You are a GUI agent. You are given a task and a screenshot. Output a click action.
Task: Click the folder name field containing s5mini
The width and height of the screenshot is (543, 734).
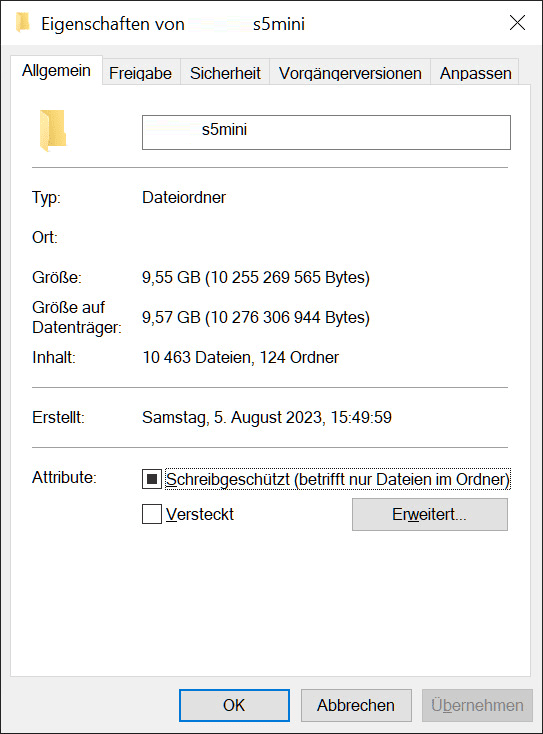click(326, 132)
